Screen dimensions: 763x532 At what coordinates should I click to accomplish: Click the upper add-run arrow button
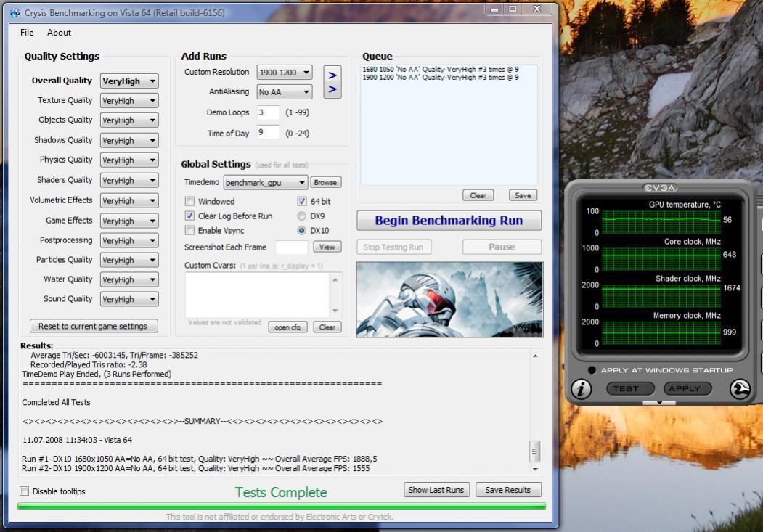pos(332,75)
